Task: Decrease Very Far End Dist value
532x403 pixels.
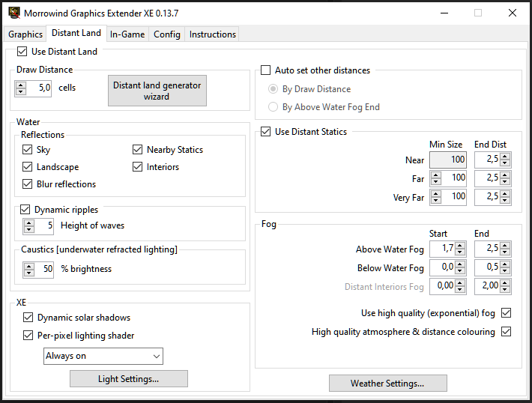Action: click(x=505, y=201)
